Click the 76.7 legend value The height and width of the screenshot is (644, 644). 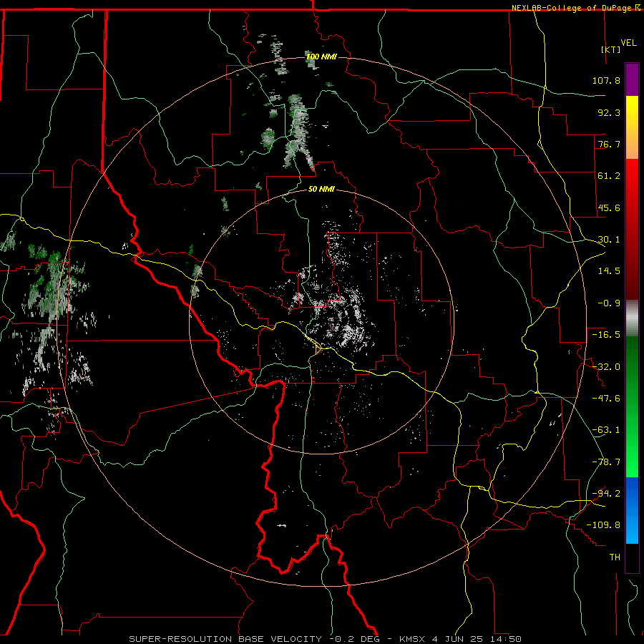click(x=609, y=144)
